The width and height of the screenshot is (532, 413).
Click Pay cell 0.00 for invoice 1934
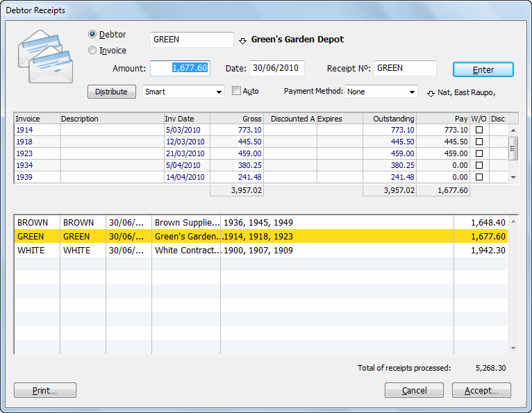coord(443,165)
